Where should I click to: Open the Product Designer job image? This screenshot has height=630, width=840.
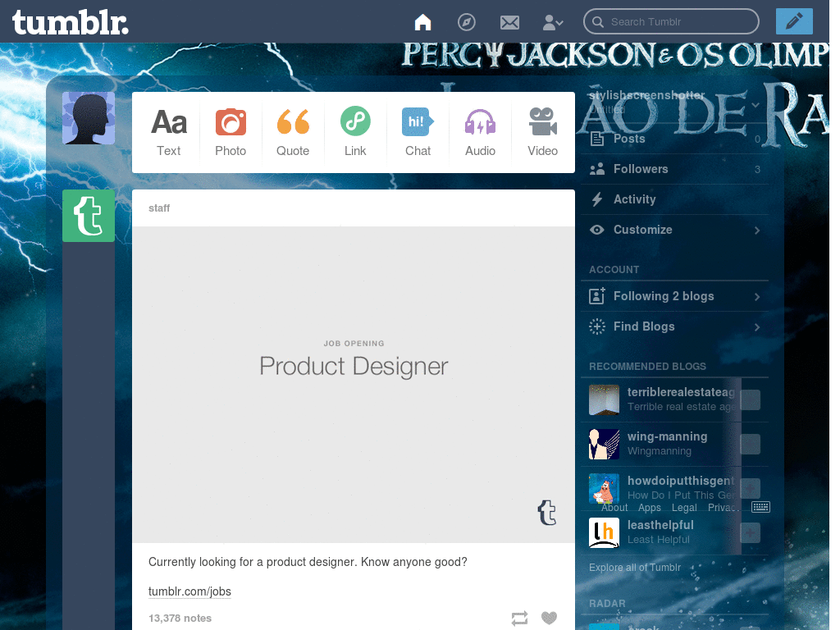pos(354,385)
